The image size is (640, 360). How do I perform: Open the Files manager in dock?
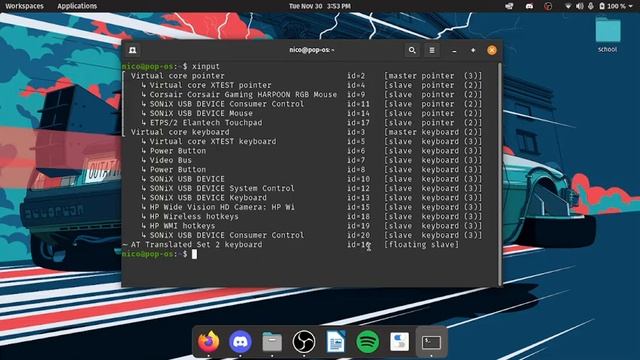point(272,342)
